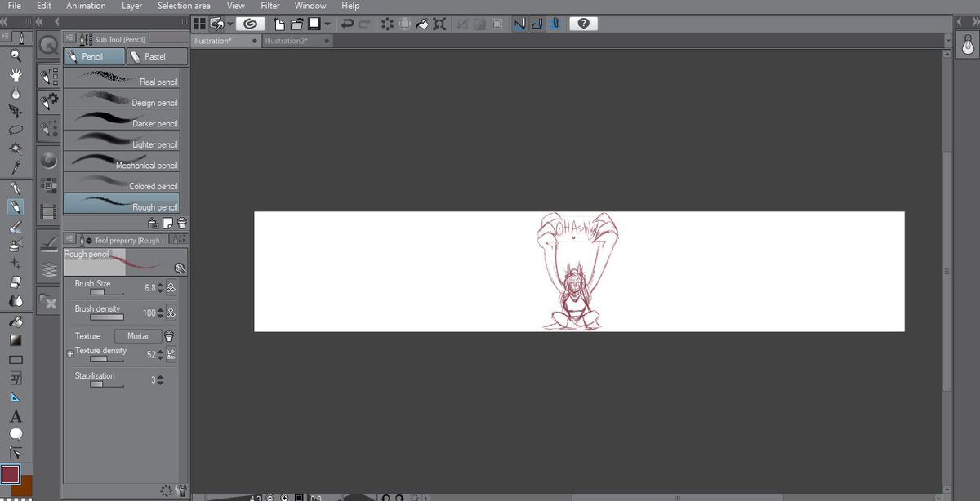Image resolution: width=980 pixels, height=501 pixels.
Task: Click the Undo arrow in command bar
Action: pyautogui.click(x=347, y=24)
